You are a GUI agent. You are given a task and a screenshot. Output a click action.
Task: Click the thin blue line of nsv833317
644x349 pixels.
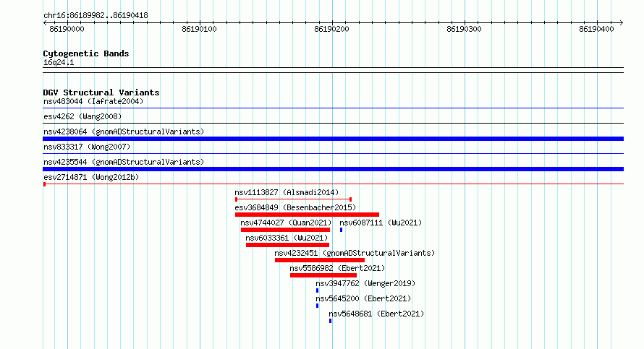click(x=333, y=154)
